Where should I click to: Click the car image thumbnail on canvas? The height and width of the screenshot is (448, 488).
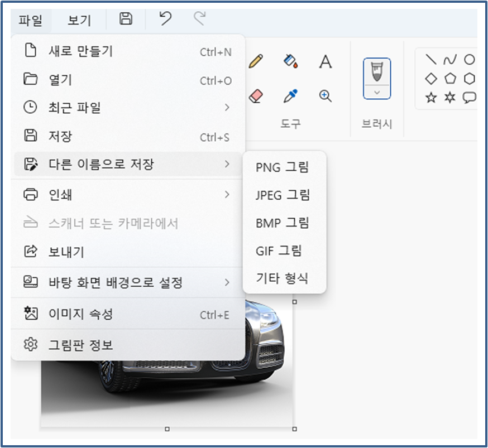coord(235,368)
